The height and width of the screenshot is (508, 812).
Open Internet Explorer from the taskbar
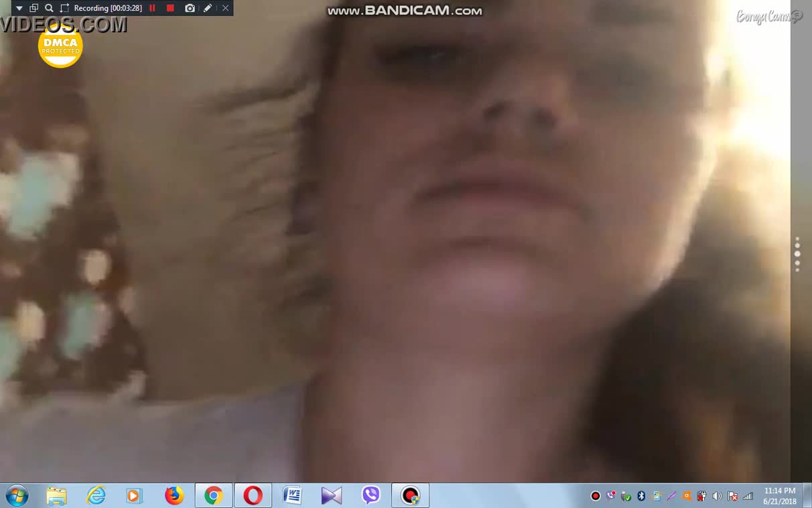tap(96, 496)
